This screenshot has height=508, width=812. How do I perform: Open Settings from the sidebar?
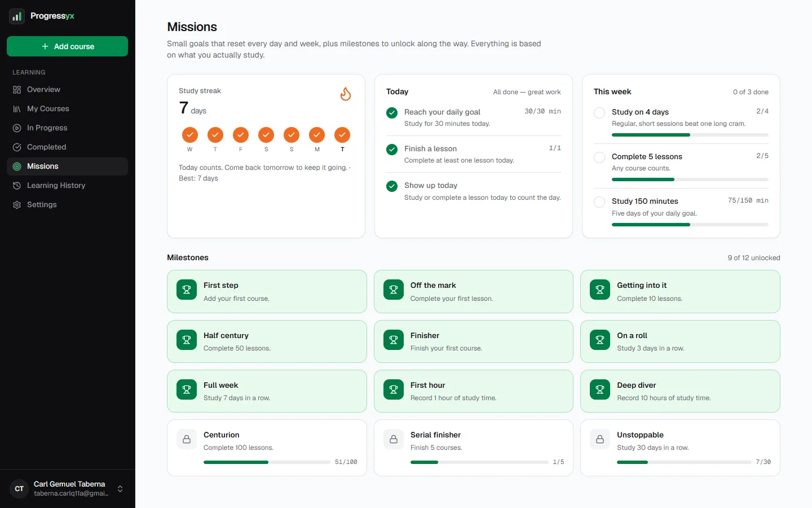click(67, 205)
